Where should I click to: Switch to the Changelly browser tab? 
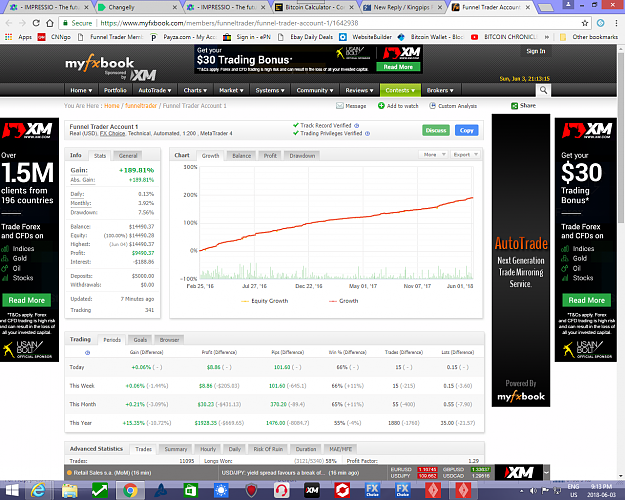coord(137,7)
